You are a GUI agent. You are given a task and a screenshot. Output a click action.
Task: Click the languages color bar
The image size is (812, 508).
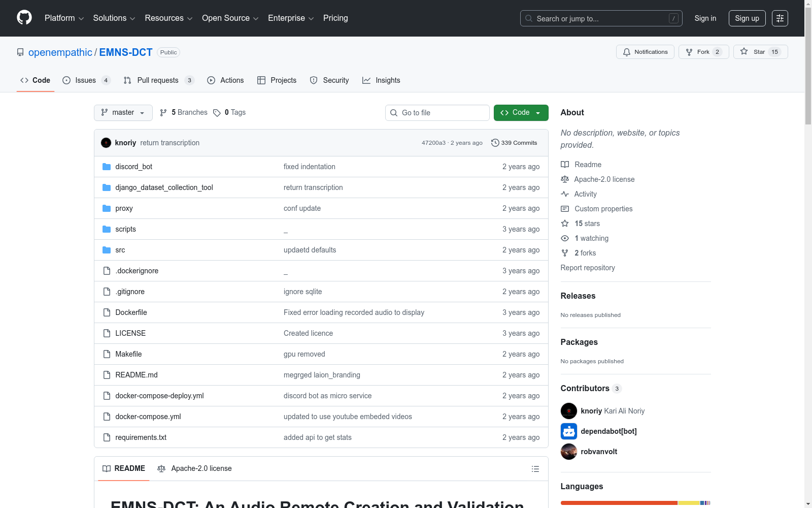[x=635, y=503]
